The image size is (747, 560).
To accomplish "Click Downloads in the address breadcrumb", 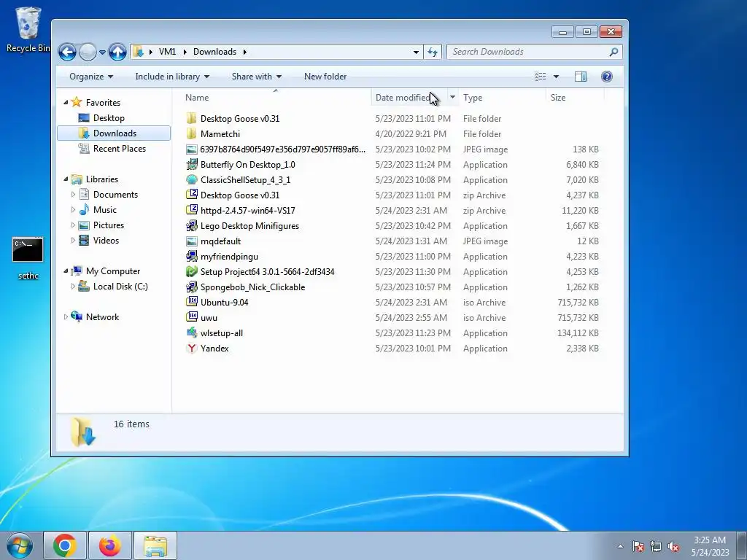I will [x=214, y=52].
